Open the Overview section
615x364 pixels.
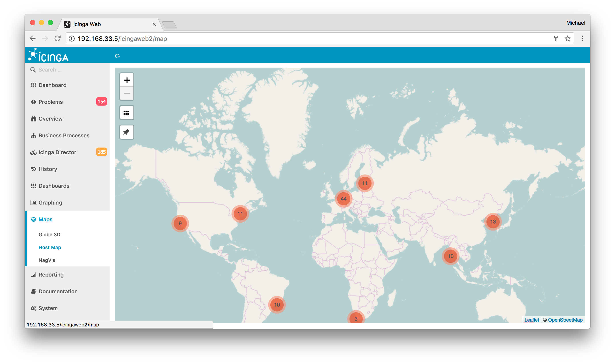point(67,119)
